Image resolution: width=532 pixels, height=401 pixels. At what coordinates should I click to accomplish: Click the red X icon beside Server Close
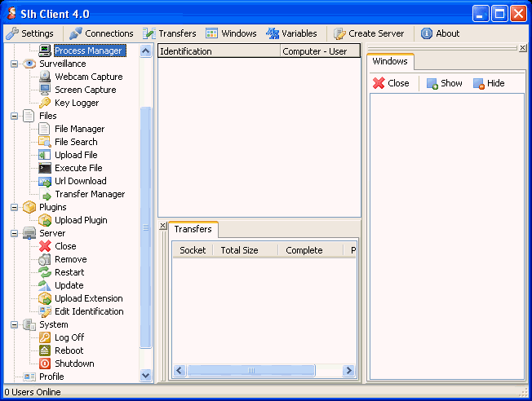click(45, 246)
